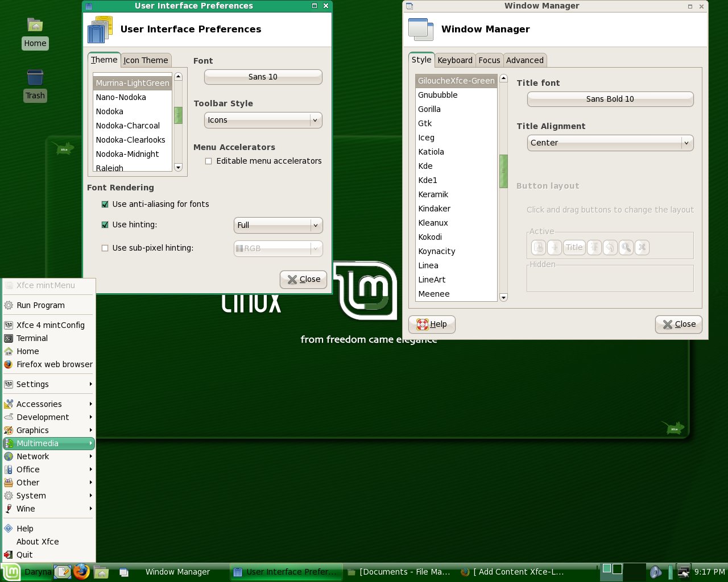Click Quit in the Xfce menu

click(49, 555)
